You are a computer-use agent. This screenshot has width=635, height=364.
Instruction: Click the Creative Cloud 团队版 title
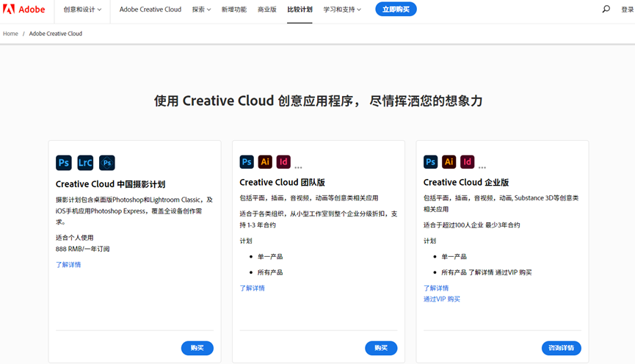tap(283, 183)
